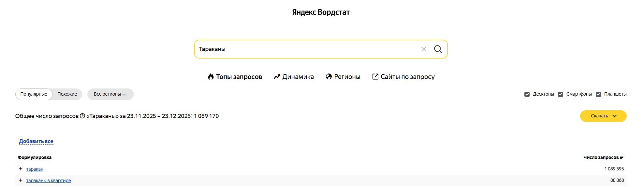Click the plus icon next to таракан
The width and height of the screenshot is (644, 187).
click(x=21, y=169)
